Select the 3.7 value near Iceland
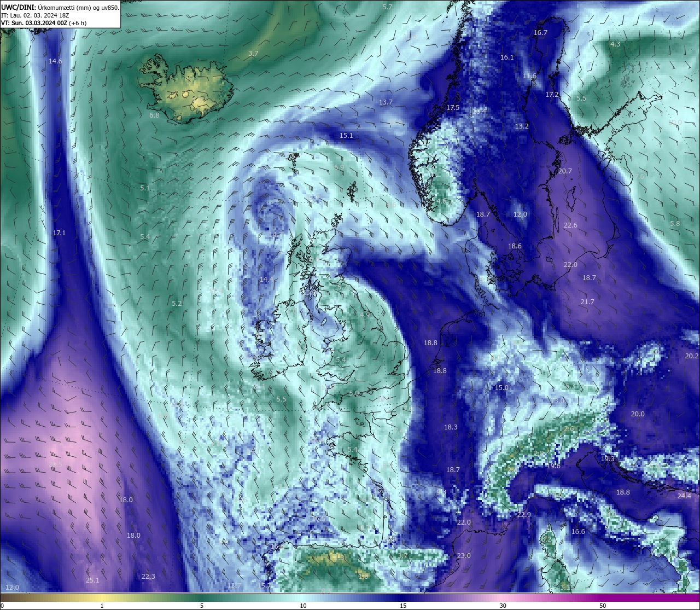Screen dimensions: 700x610 [x=253, y=54]
